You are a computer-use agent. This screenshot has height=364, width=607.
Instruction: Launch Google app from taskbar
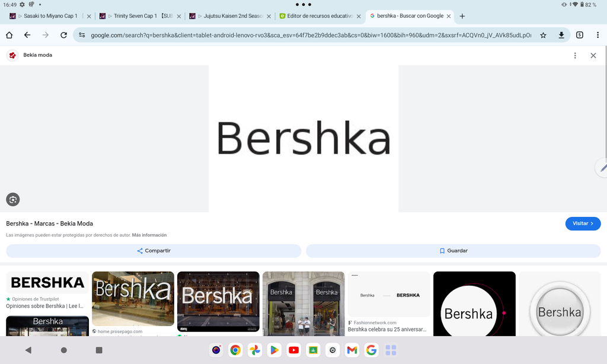pyautogui.click(x=371, y=350)
